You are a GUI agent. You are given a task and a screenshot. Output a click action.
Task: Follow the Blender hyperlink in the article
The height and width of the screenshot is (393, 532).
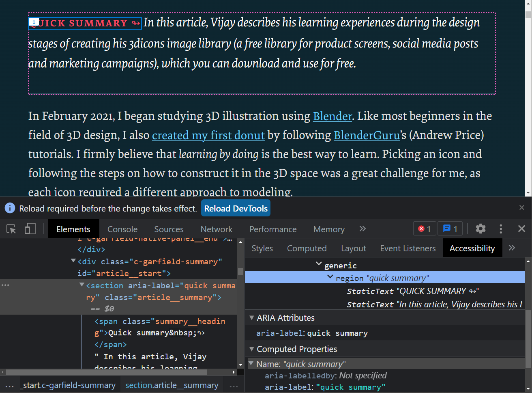(x=332, y=116)
